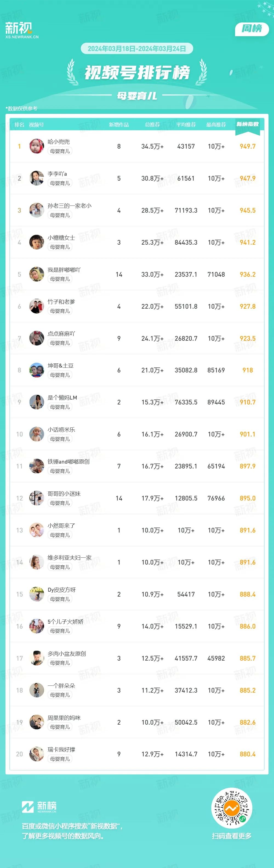Image resolution: width=274 pixels, height=868 pixels.
Task: Click the QR code 扫码查看更多
Action: 232,808
